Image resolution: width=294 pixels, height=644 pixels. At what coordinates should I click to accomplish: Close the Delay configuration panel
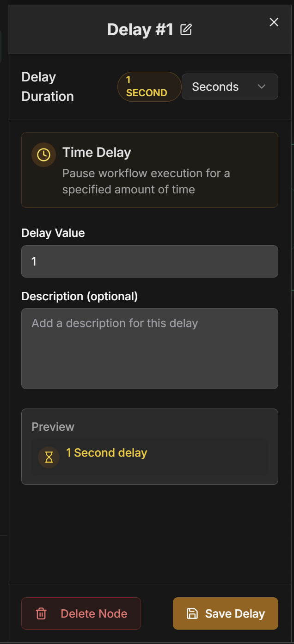pyautogui.click(x=274, y=22)
